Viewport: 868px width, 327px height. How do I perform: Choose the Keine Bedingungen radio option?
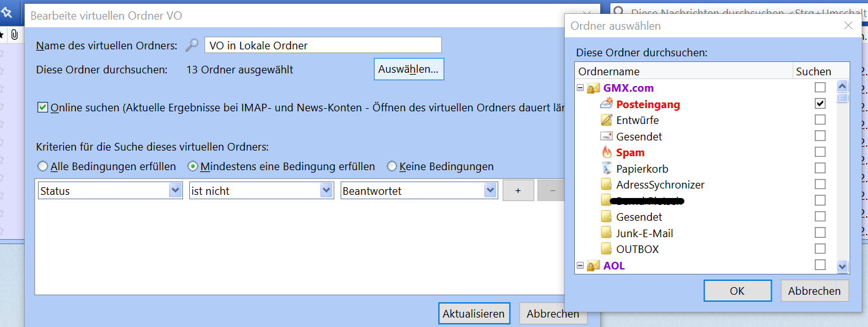point(392,167)
